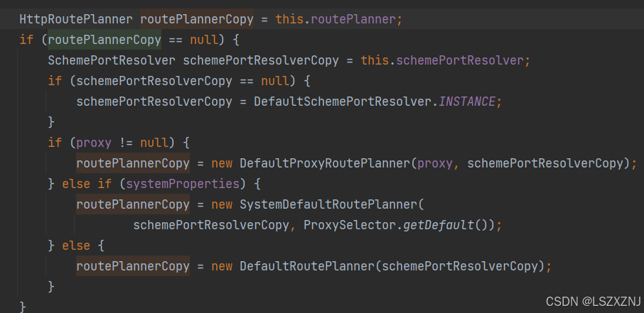Click the 'else if' keyword
The image size is (644, 313).
pyautogui.click(x=87, y=184)
